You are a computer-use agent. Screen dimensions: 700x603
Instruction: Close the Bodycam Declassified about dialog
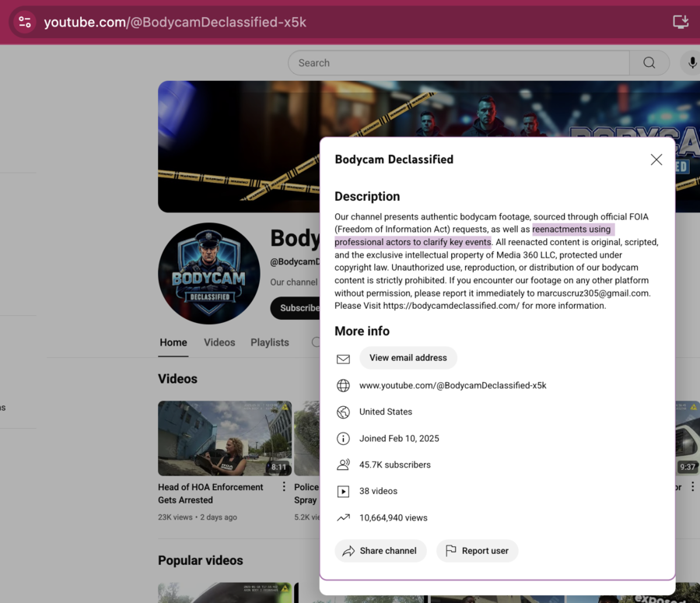(x=656, y=160)
